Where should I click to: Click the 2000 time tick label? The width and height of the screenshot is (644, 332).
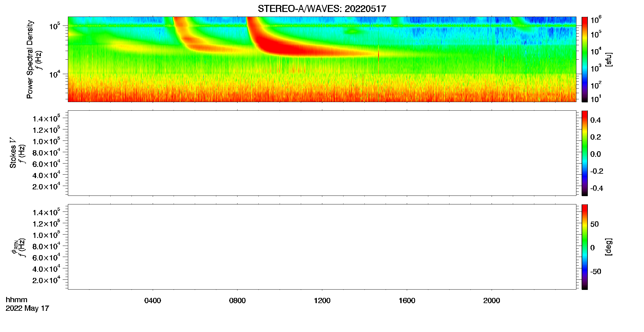click(x=492, y=301)
